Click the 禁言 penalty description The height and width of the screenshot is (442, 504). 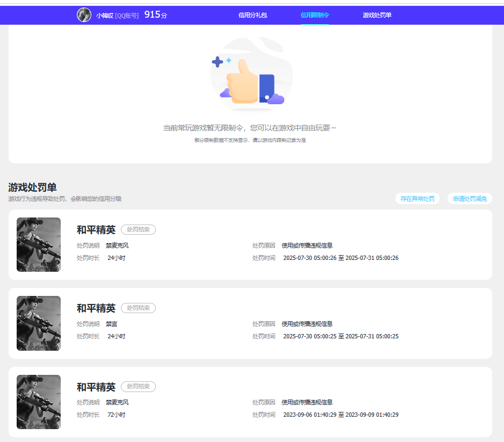click(112, 324)
